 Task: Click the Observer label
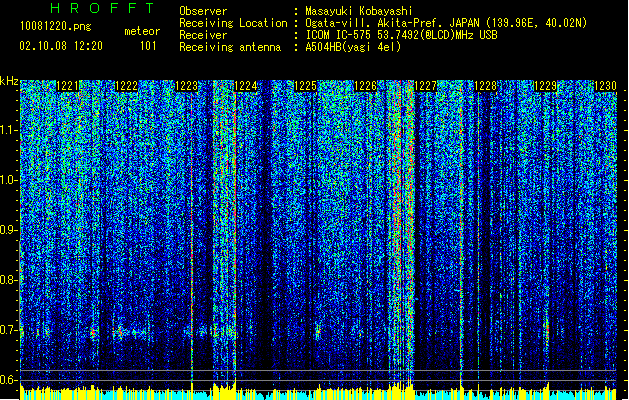click(203, 11)
